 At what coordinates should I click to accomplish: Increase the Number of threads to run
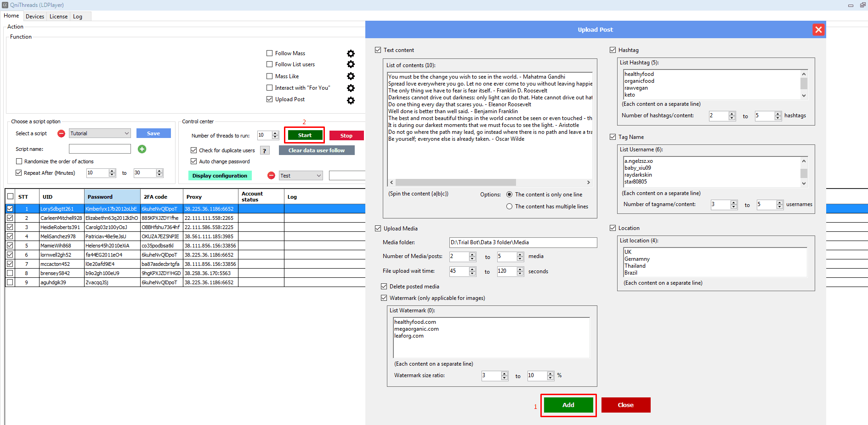click(275, 133)
